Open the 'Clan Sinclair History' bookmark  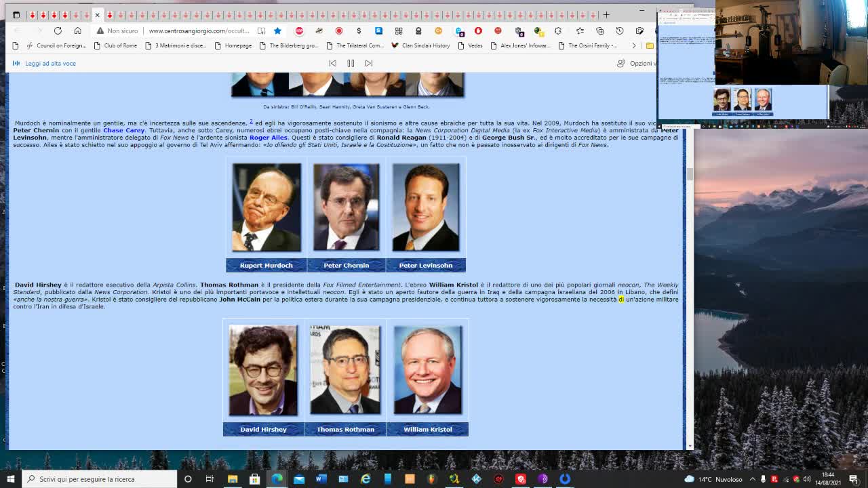click(x=420, y=45)
